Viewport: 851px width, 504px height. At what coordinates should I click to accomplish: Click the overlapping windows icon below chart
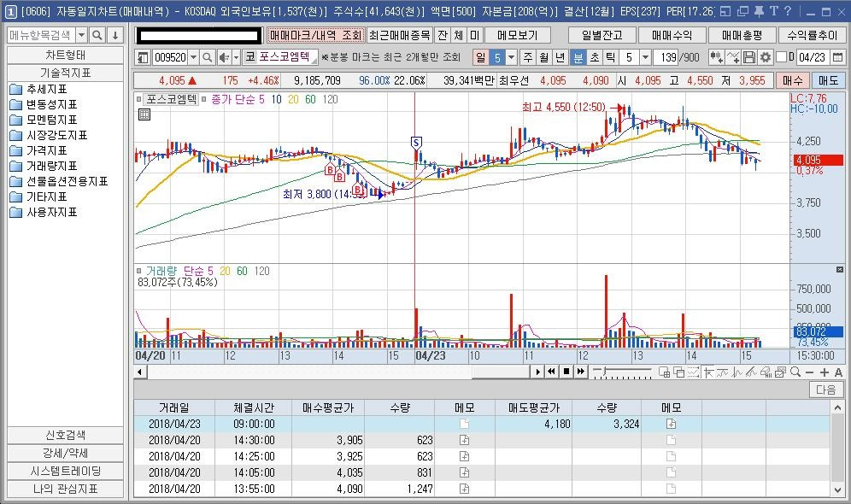click(678, 372)
